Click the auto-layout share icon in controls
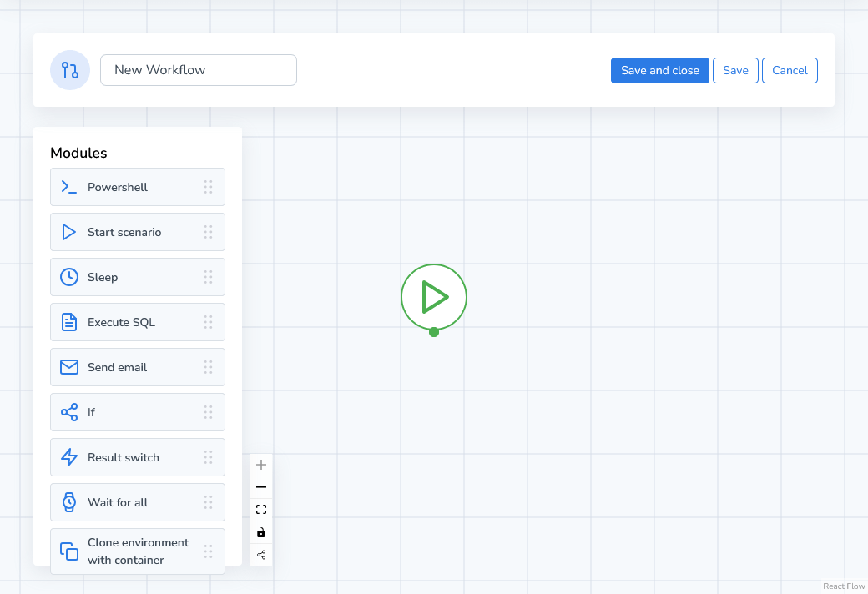Image resolution: width=868 pixels, height=594 pixels. [x=261, y=555]
